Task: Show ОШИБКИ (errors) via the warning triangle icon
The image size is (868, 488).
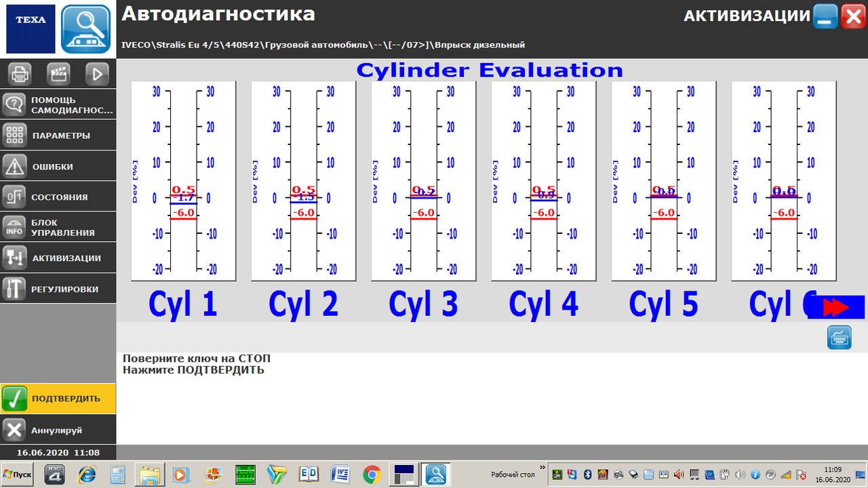Action: point(58,165)
